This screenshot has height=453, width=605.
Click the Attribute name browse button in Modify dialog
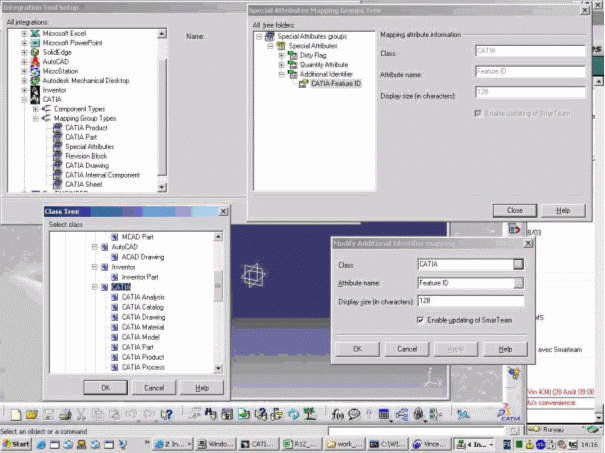click(x=519, y=283)
